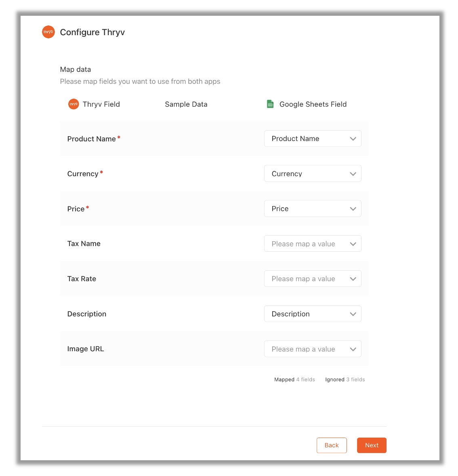The width and height of the screenshot is (458, 476).
Task: Click the Product Name field label
Action: click(x=91, y=139)
